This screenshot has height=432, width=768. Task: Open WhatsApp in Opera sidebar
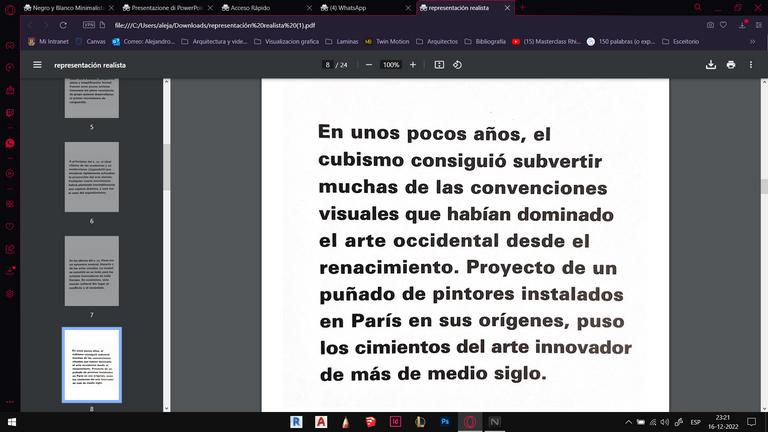[x=9, y=143]
